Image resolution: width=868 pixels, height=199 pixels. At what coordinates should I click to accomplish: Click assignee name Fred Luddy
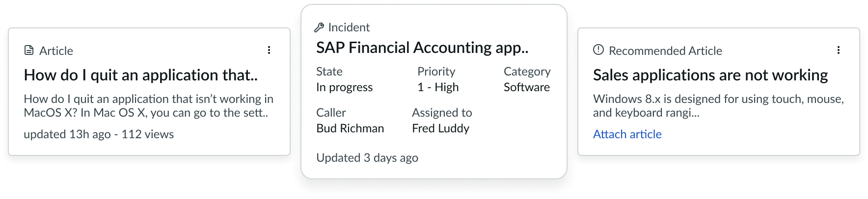[x=440, y=128]
